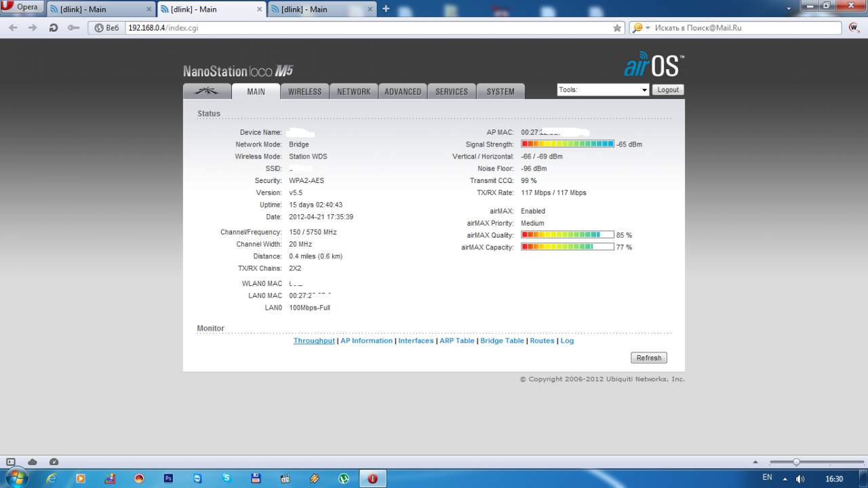
Task: Toggle the Opera panels icon in status bar
Action: (x=11, y=462)
